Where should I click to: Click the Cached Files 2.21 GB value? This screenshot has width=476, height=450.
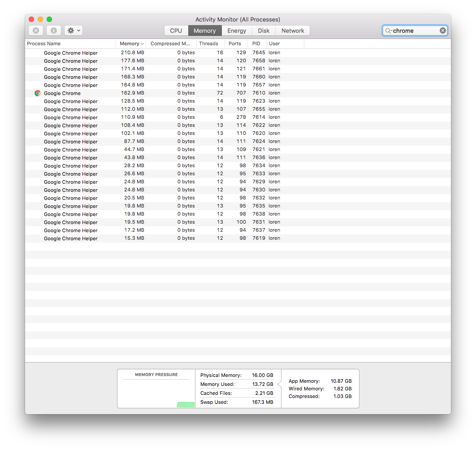[x=264, y=393]
